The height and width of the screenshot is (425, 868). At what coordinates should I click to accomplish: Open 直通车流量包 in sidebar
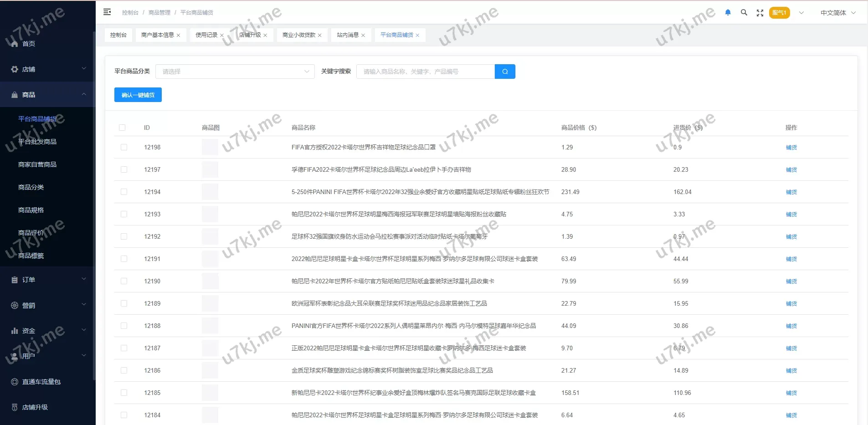coord(41,382)
